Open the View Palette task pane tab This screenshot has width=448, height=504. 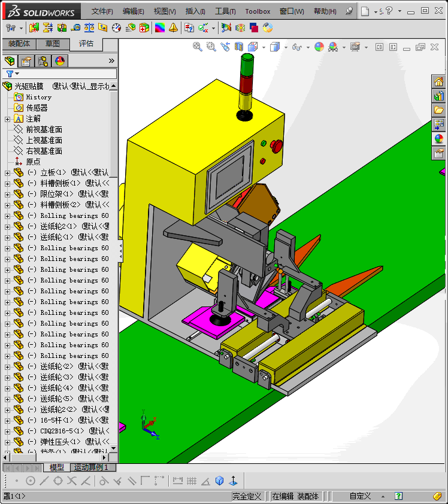(x=438, y=124)
